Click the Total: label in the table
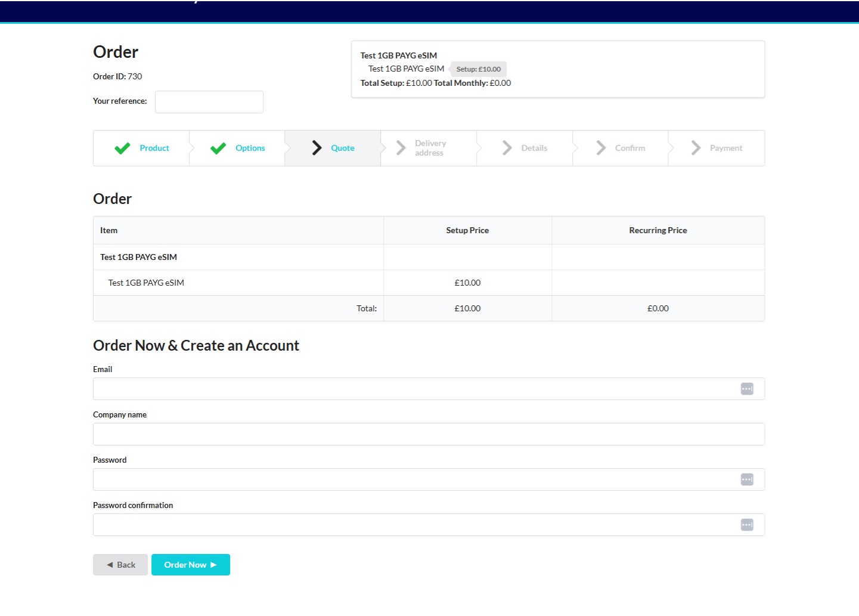 (367, 308)
